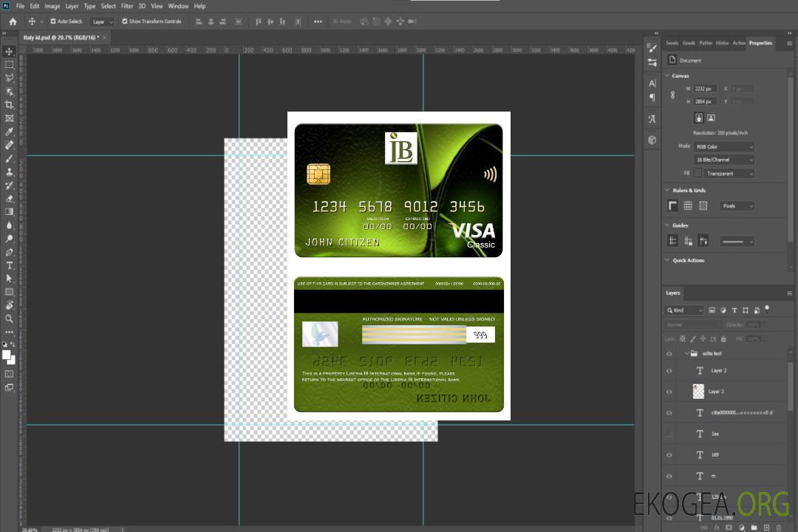Select the Path Selection tool

pyautogui.click(x=9, y=279)
